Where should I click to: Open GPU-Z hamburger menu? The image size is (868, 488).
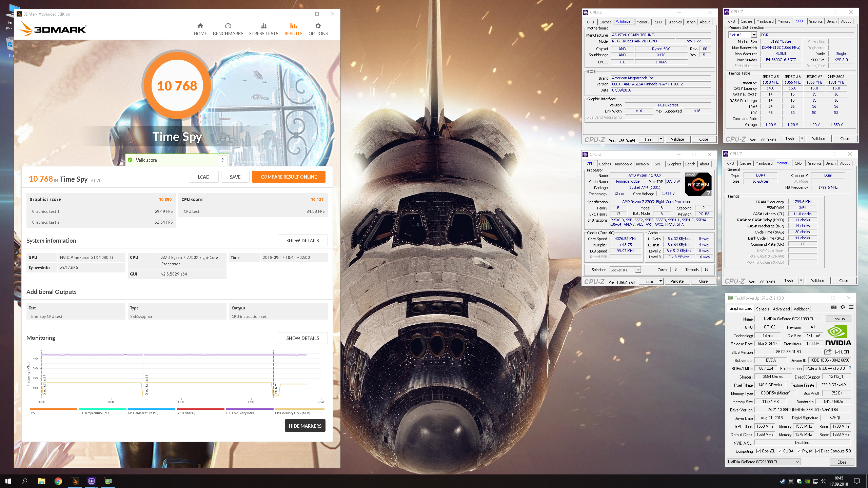(851, 307)
